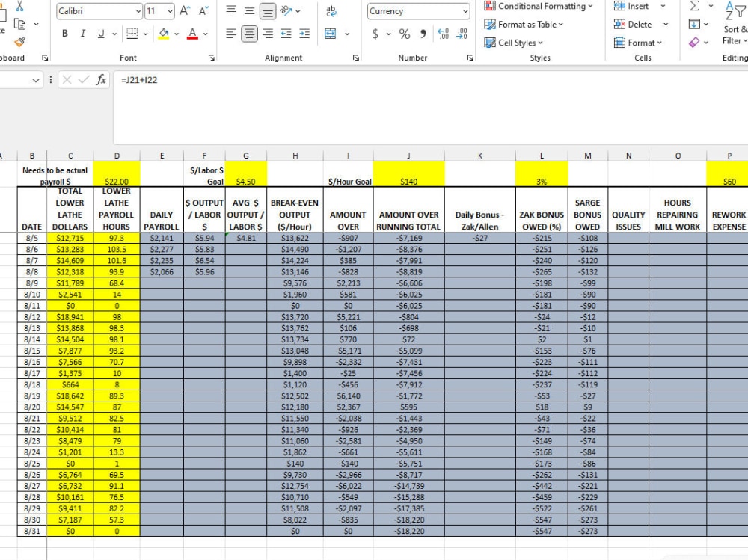Image resolution: width=748 pixels, height=560 pixels.
Task: Open the font size dropdown
Action: click(x=170, y=11)
